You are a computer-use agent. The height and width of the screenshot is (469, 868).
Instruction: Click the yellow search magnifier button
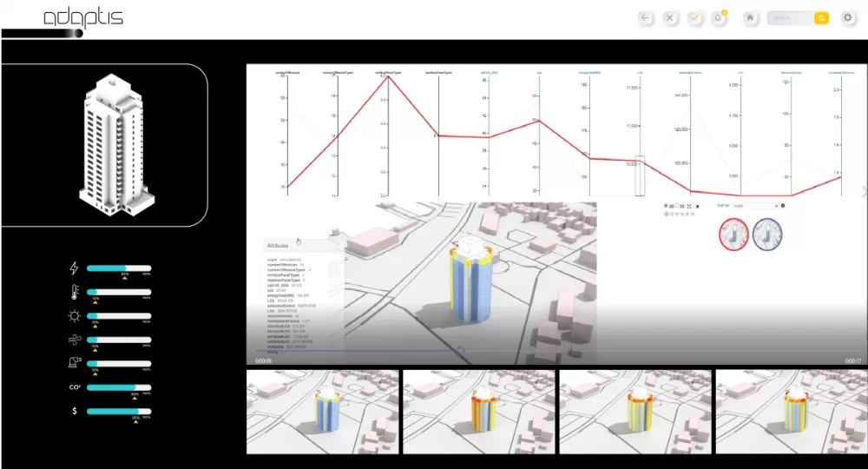click(820, 17)
